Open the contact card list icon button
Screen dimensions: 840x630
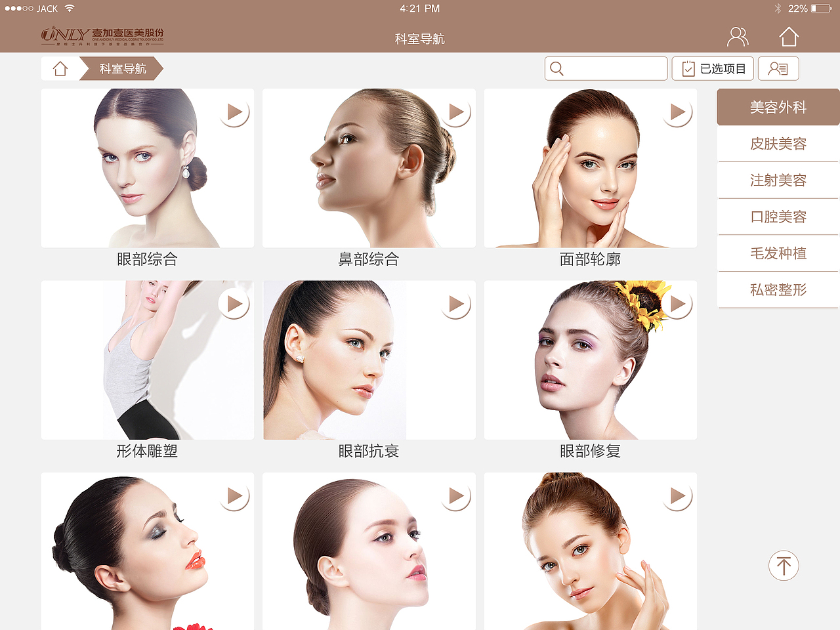(778, 69)
